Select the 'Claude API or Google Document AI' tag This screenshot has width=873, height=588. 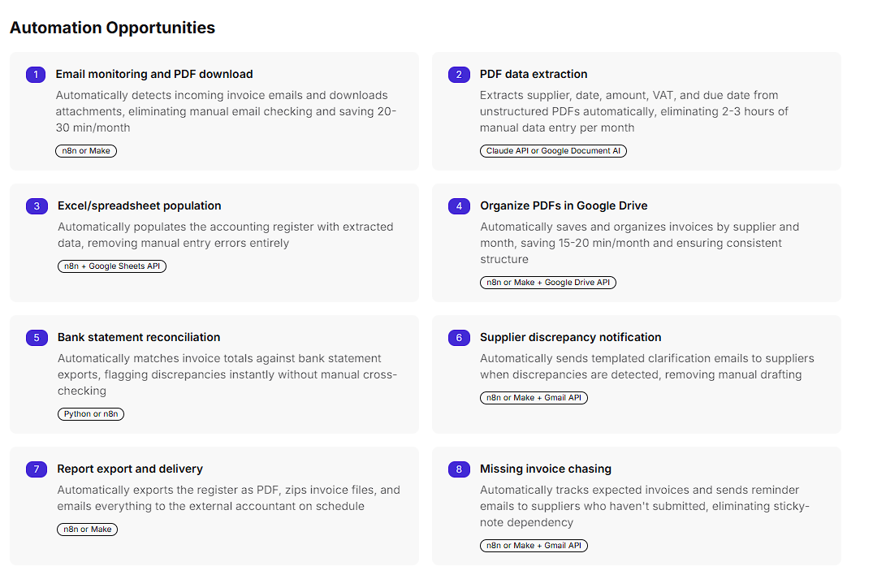coord(553,151)
